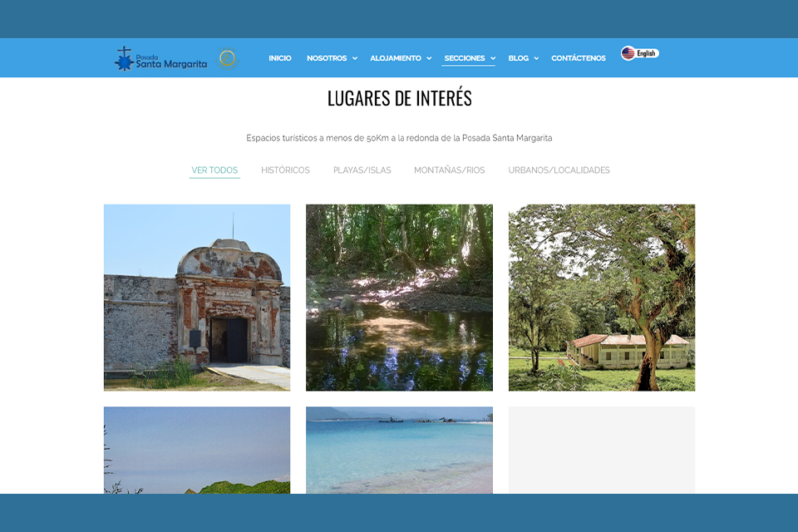Open the forest river photo
This screenshot has height=532, width=798.
point(399,298)
